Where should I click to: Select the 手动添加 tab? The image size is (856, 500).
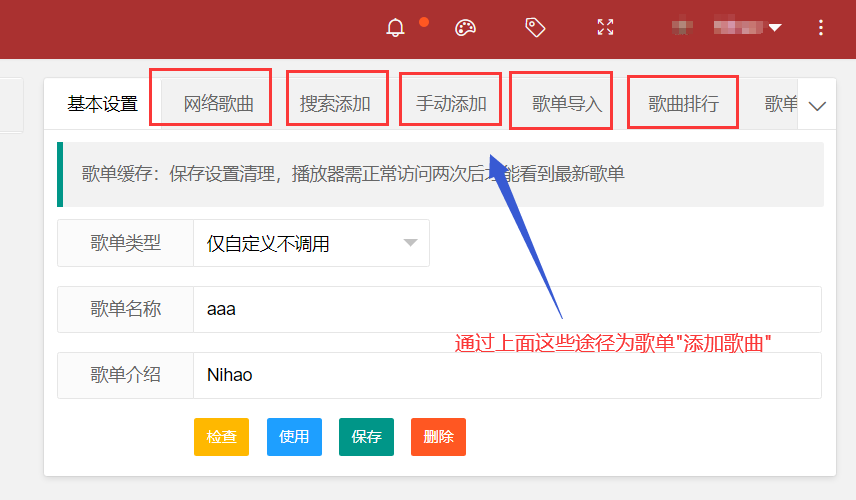click(x=451, y=104)
